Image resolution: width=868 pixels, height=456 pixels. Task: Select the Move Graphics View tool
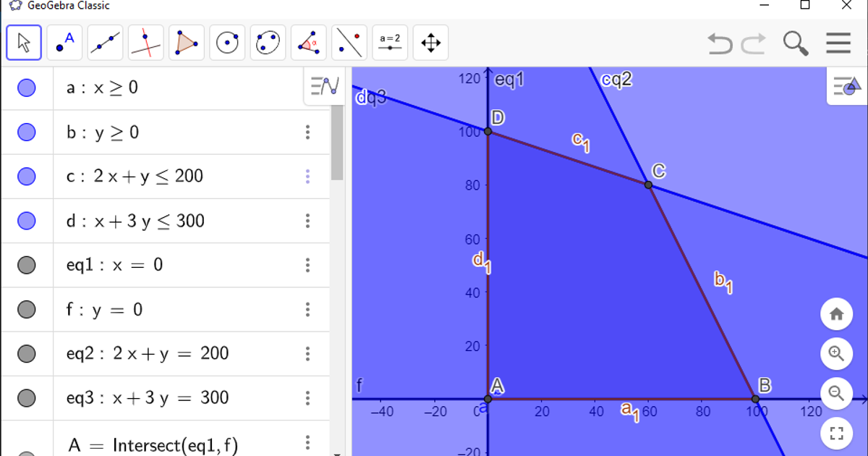tap(430, 42)
